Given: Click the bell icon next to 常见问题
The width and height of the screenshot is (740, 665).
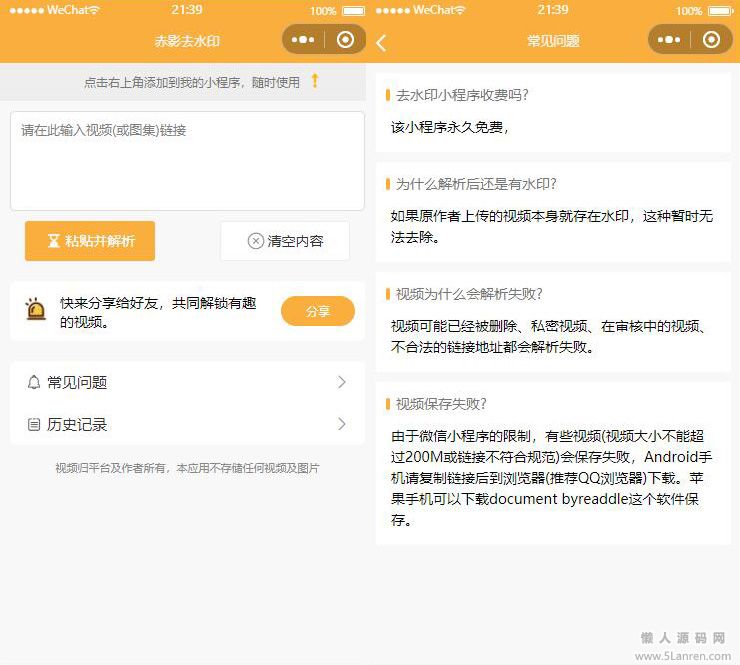Looking at the screenshot, I should (x=34, y=382).
